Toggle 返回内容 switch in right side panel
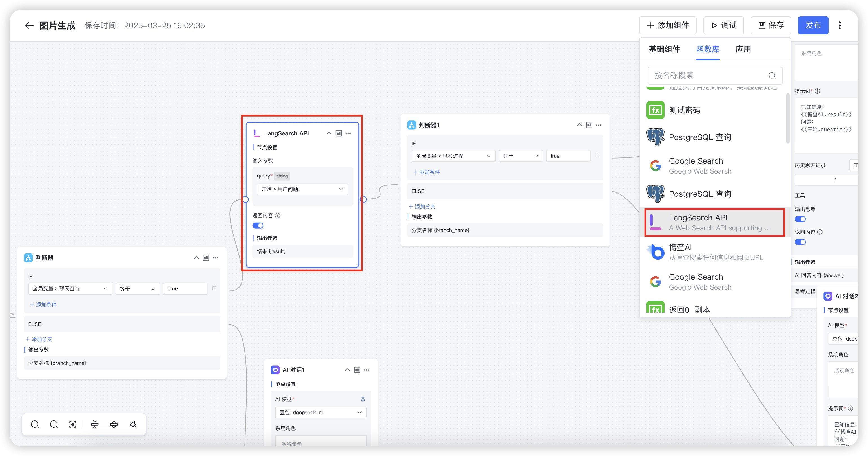The image size is (868, 456). pos(800,242)
